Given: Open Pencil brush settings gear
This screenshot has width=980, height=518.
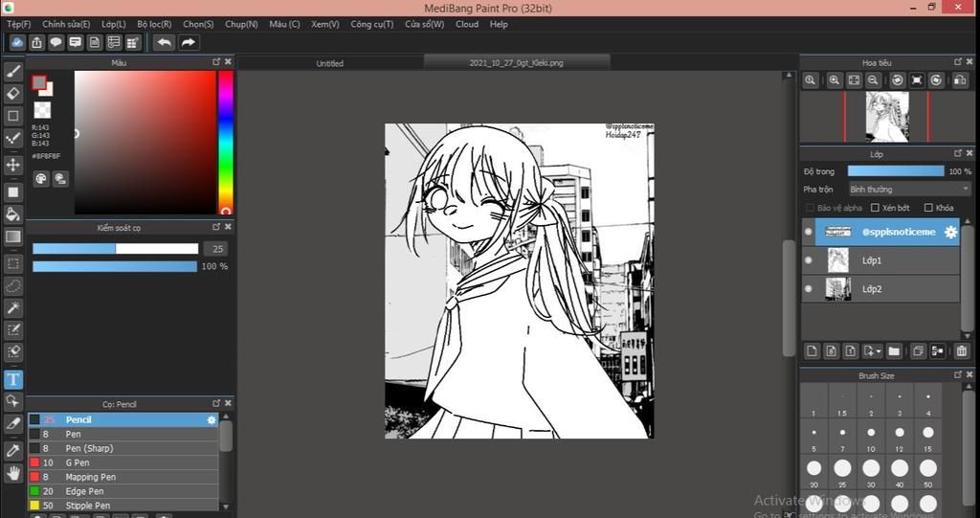Looking at the screenshot, I should 212,419.
